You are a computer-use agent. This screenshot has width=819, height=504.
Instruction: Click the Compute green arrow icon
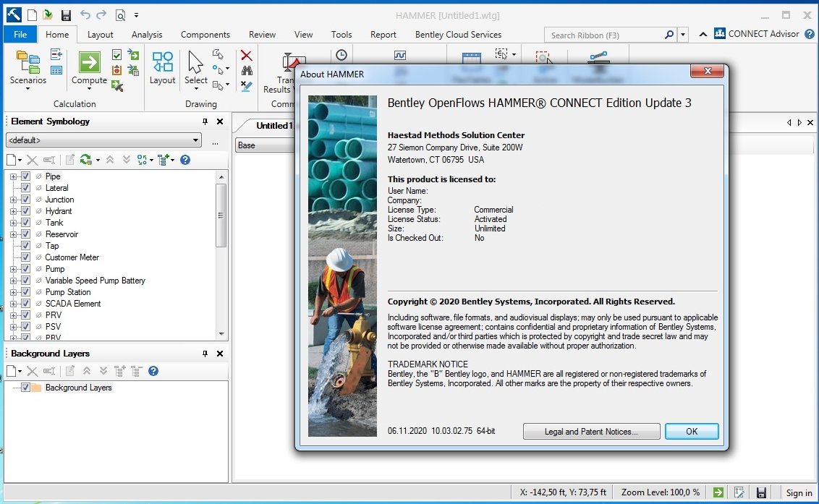(89, 62)
